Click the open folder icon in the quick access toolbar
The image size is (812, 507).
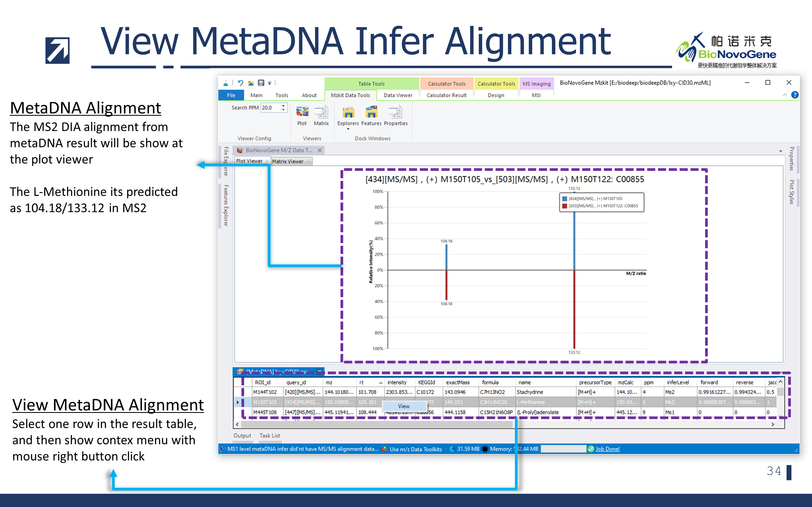point(251,83)
